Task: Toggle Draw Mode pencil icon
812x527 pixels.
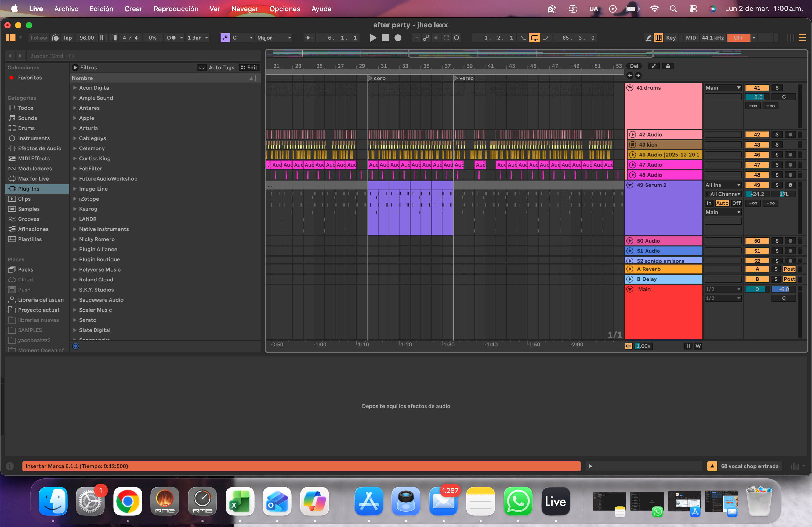Action: coord(648,38)
